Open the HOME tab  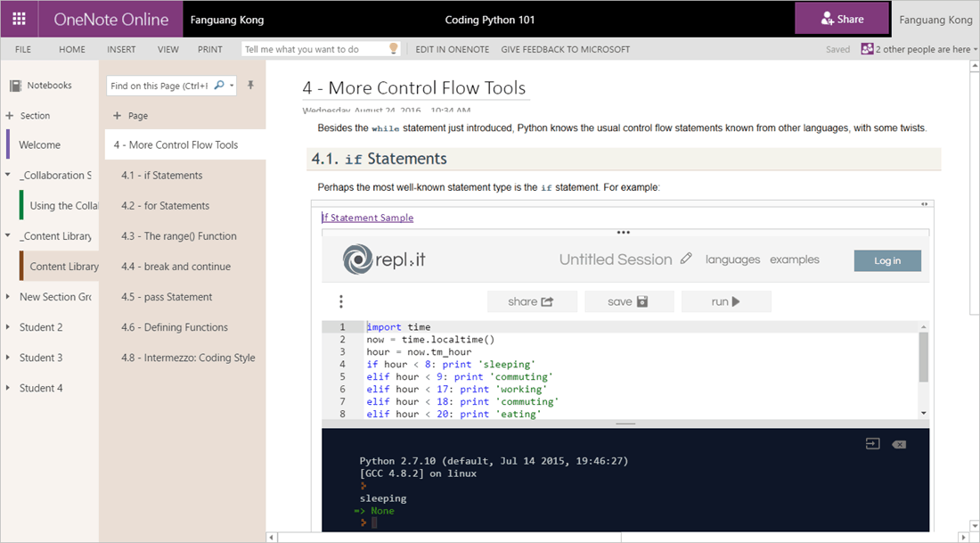click(72, 49)
